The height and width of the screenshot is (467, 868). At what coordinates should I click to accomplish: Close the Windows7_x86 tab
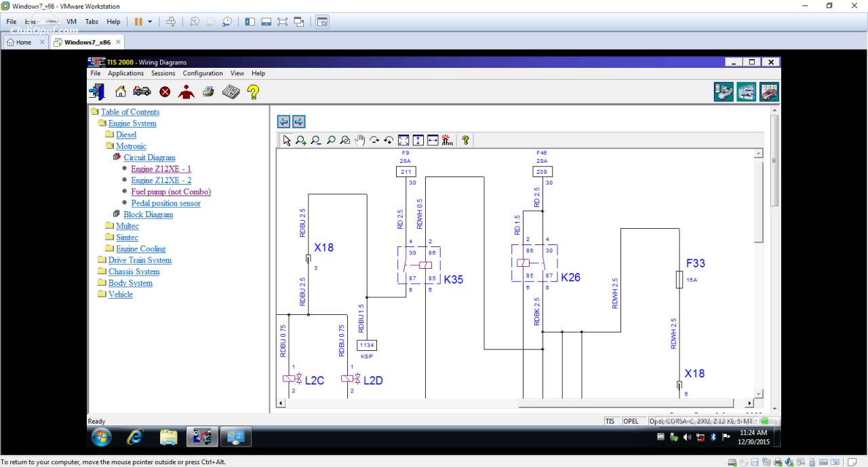tap(118, 42)
